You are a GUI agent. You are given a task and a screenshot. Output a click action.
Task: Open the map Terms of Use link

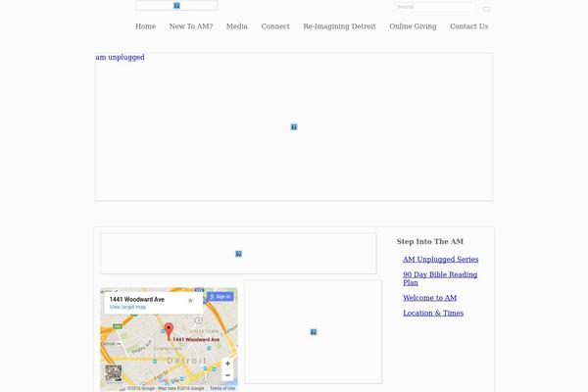click(x=222, y=388)
